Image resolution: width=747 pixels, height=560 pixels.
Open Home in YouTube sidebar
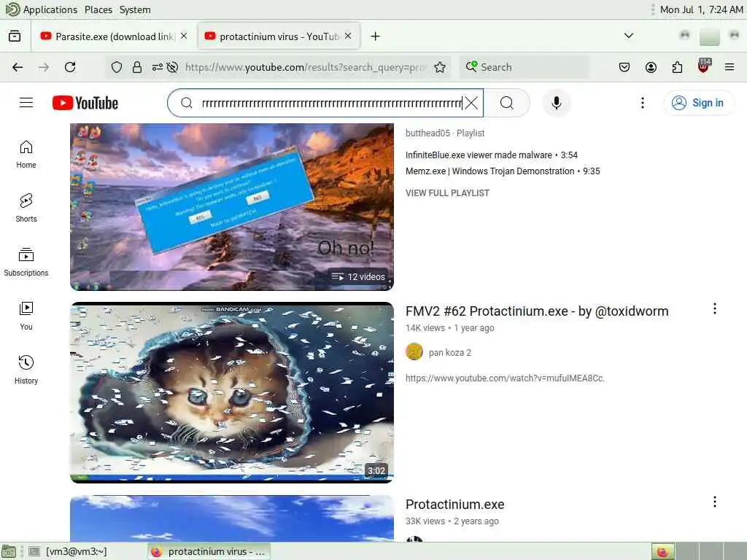[26, 155]
